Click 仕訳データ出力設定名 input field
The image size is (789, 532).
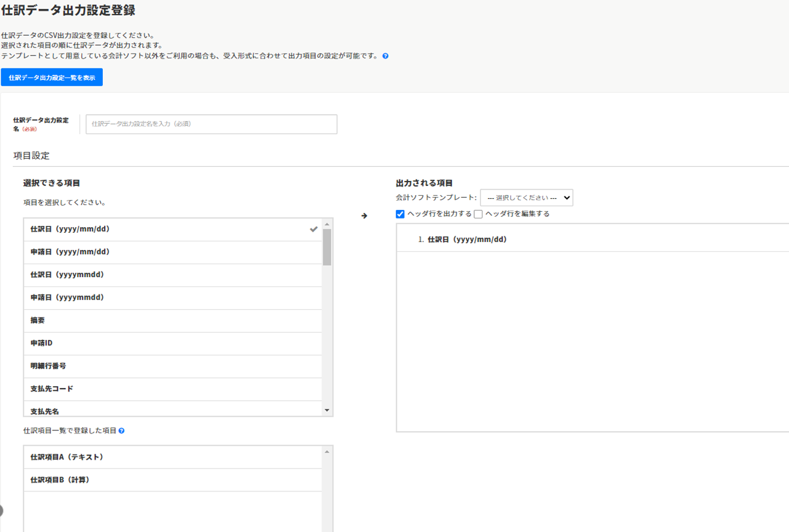coord(211,124)
